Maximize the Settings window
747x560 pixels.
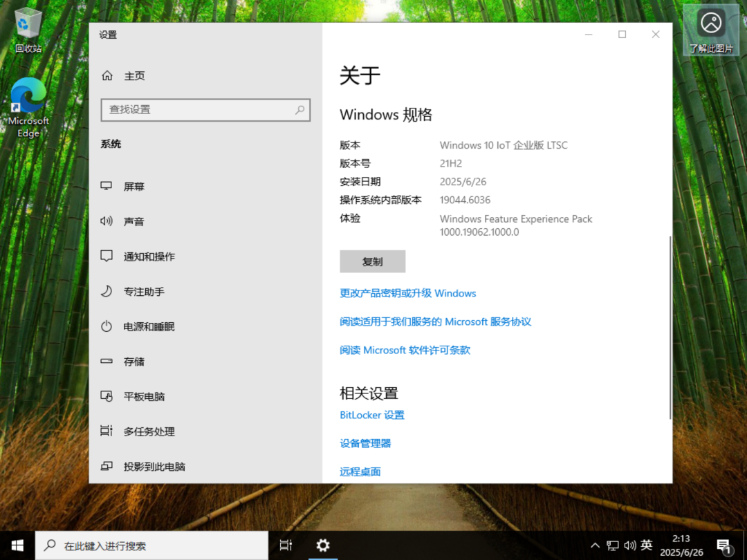coord(622,35)
